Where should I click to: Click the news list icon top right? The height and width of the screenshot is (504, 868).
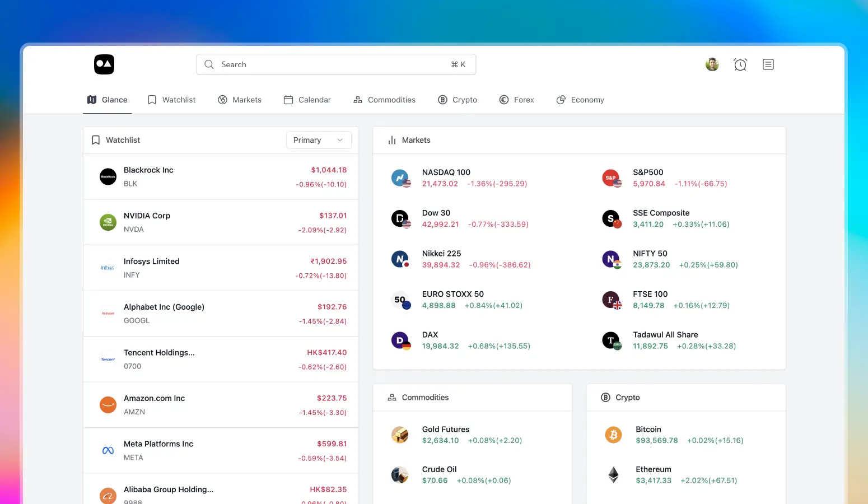pos(768,64)
